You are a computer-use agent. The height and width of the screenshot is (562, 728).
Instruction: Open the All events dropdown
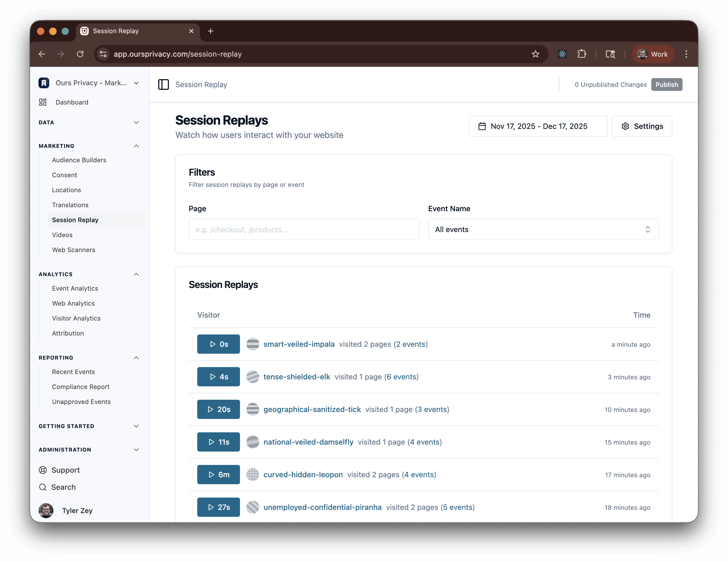pyautogui.click(x=543, y=229)
